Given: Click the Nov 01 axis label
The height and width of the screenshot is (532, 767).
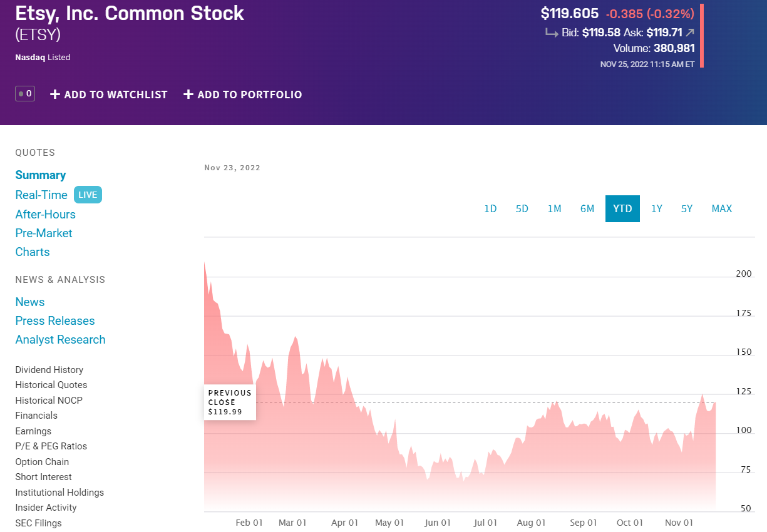Looking at the screenshot, I should click(x=679, y=523).
